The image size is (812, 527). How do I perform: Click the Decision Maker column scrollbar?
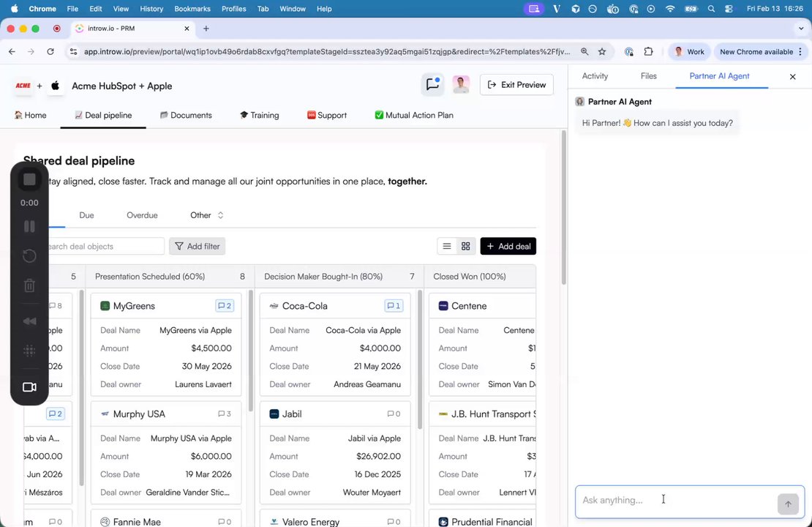pos(419,359)
